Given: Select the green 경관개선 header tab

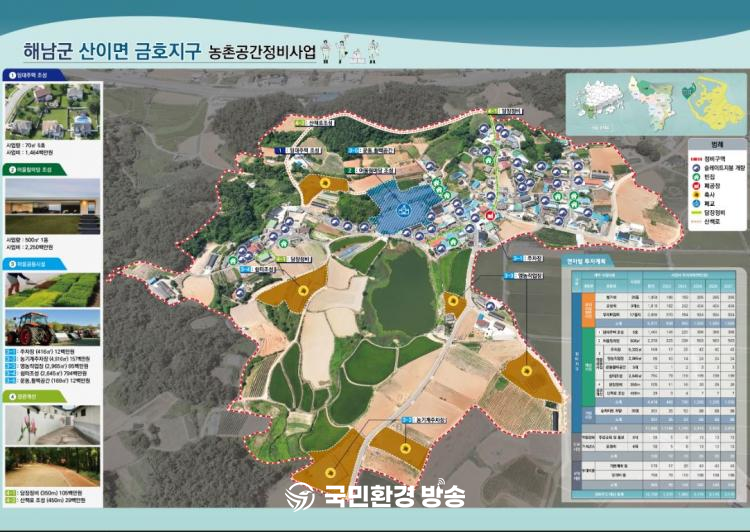Looking at the screenshot, I should click(x=34, y=397).
